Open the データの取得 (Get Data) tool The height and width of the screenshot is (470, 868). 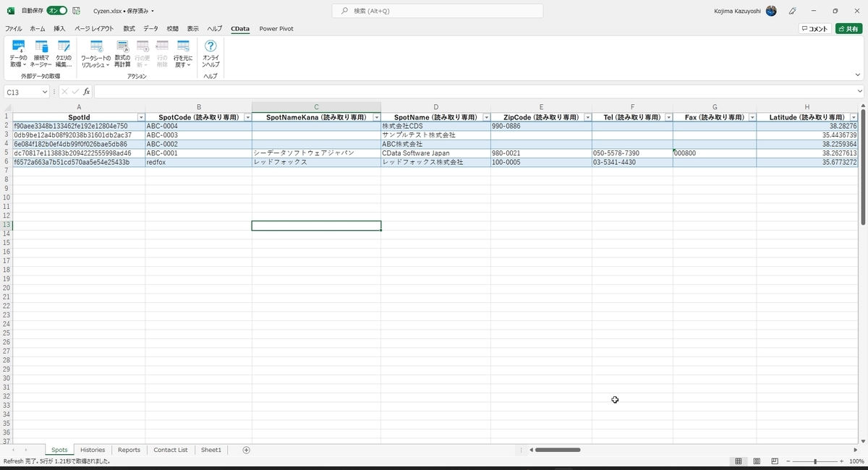(19, 54)
